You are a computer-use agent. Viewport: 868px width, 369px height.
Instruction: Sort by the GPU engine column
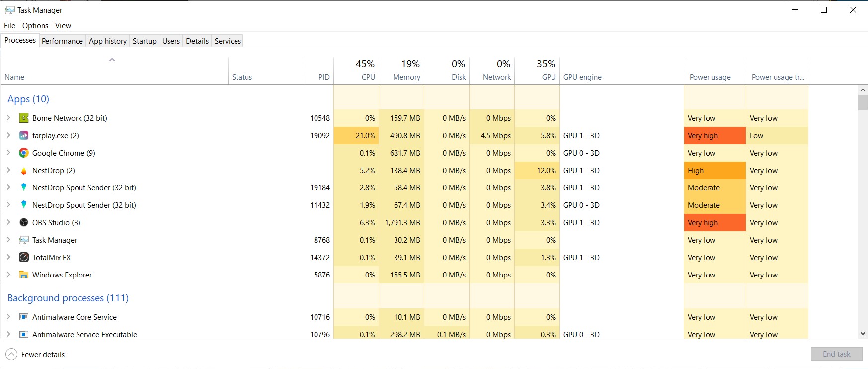coord(622,71)
